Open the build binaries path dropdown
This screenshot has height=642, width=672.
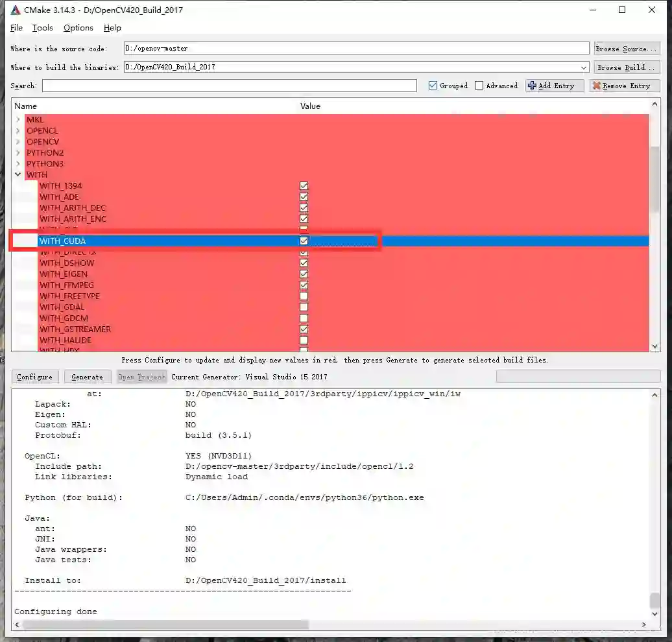(x=583, y=67)
